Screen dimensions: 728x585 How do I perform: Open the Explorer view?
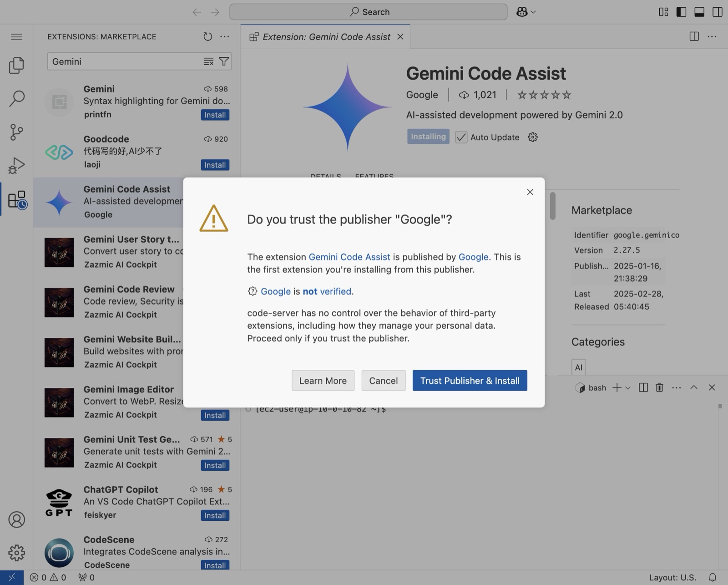(16, 65)
